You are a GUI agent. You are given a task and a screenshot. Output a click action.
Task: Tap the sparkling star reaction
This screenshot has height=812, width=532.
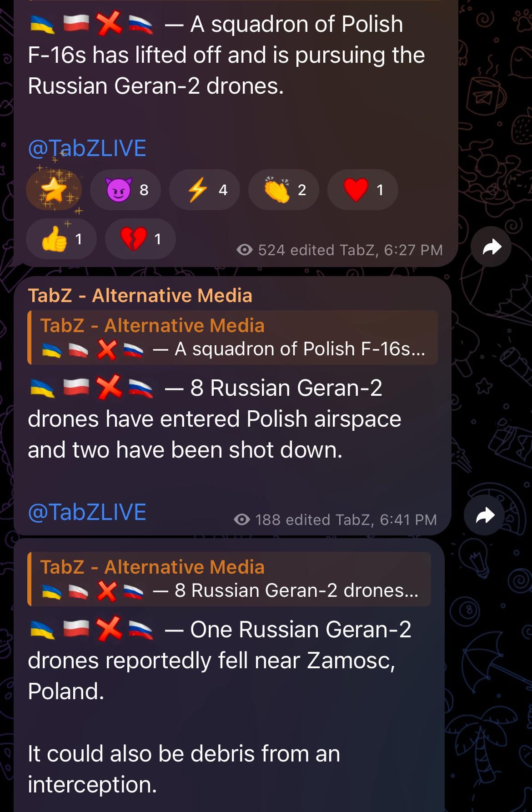[x=54, y=190]
